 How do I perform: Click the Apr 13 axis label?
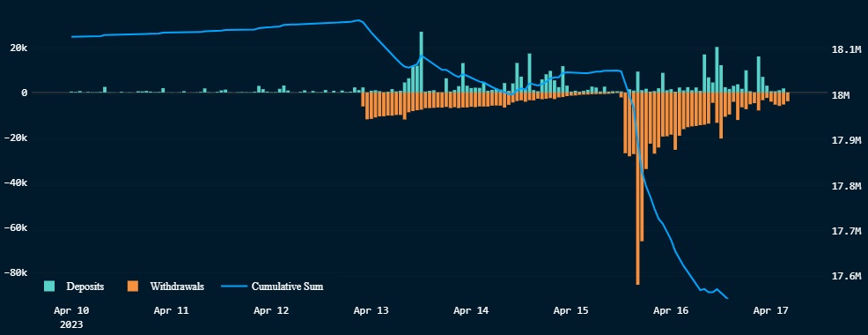click(x=371, y=311)
